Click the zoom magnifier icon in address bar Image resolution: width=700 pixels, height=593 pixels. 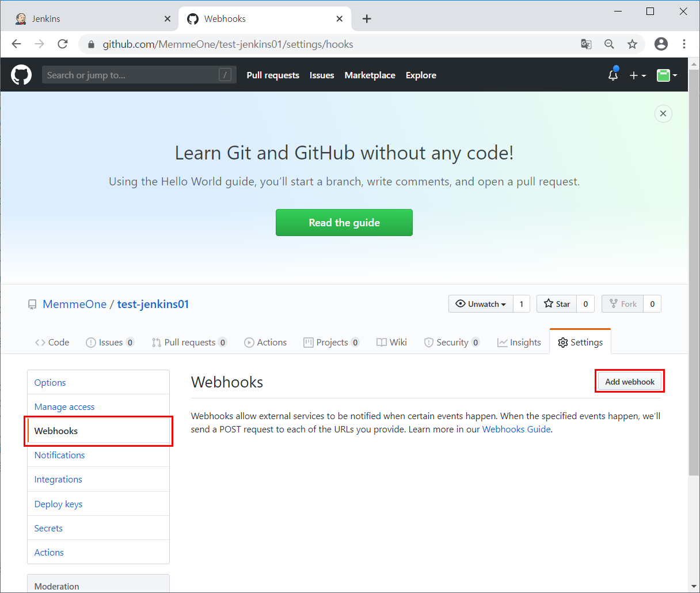pyautogui.click(x=609, y=44)
